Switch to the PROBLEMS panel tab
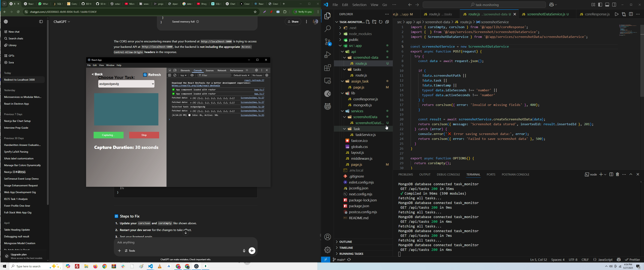Image resolution: width=644 pixels, height=270 pixels. pos(405,175)
